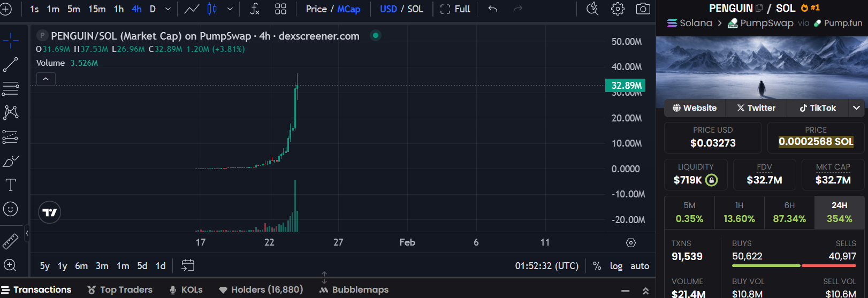Switch to the Top Traders tab
Image resolution: width=868 pixels, height=298 pixels.
tap(120, 289)
